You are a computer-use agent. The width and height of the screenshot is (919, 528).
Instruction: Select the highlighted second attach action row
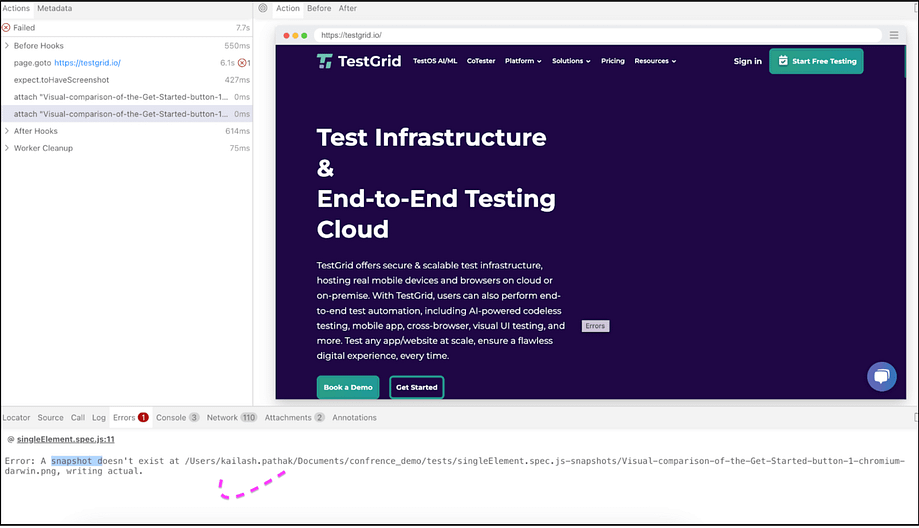(x=127, y=114)
